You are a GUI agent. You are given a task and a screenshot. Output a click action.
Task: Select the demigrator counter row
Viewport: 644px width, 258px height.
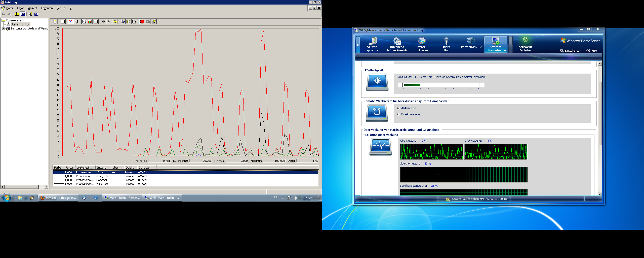[x=103, y=176]
